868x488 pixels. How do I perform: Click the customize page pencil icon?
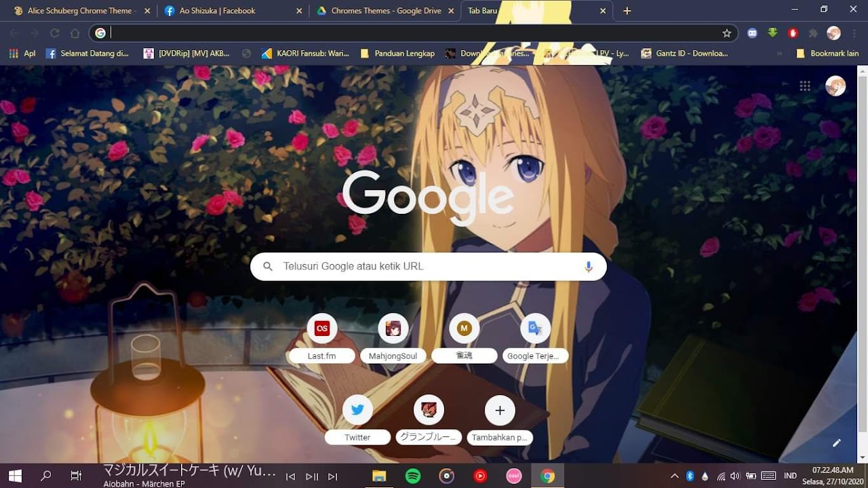[836, 443]
